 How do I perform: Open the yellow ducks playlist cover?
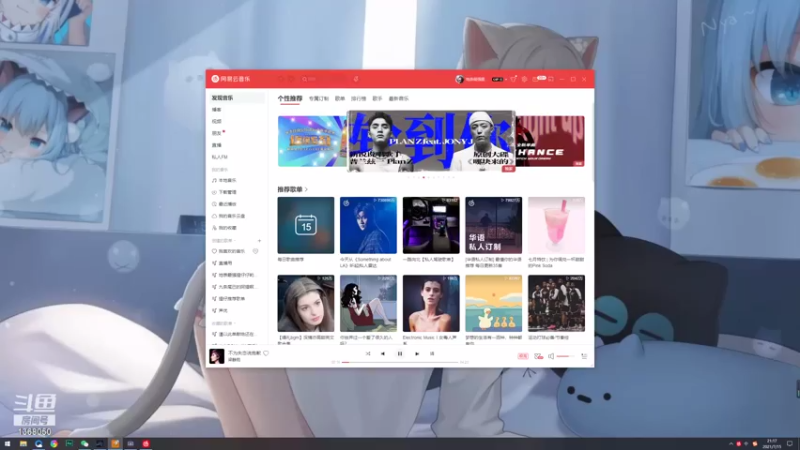[x=493, y=303]
